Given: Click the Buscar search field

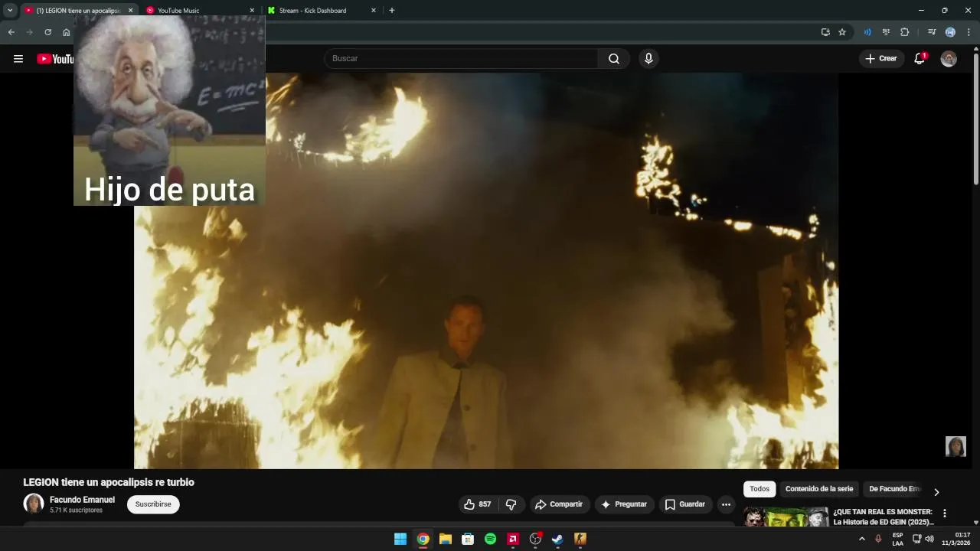Looking at the screenshot, I should pyautogui.click(x=461, y=59).
